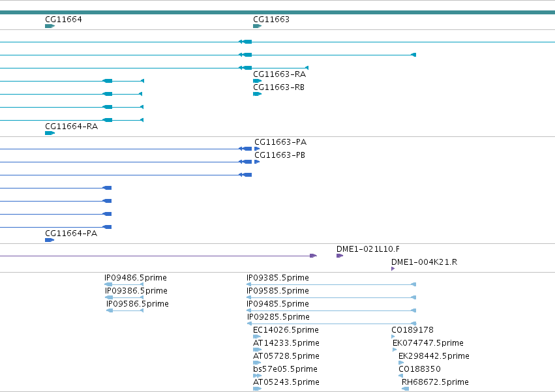
Task: Click the IP09486.5prime EST label
Action: [136, 278]
